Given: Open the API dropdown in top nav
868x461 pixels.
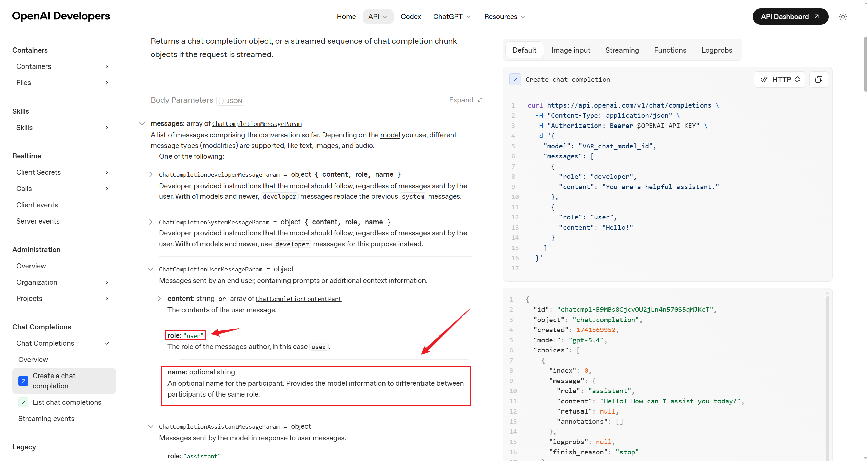Looking at the screenshot, I should 378,17.
